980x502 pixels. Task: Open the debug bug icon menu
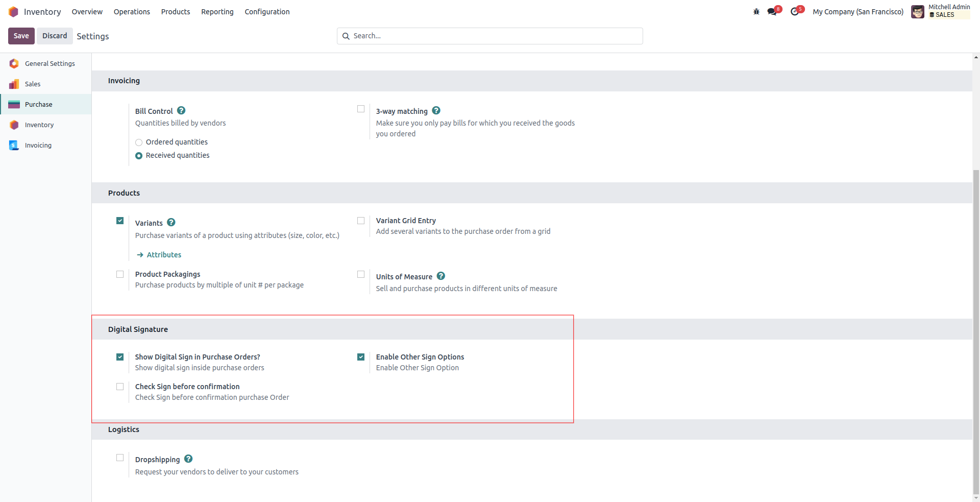[756, 12]
